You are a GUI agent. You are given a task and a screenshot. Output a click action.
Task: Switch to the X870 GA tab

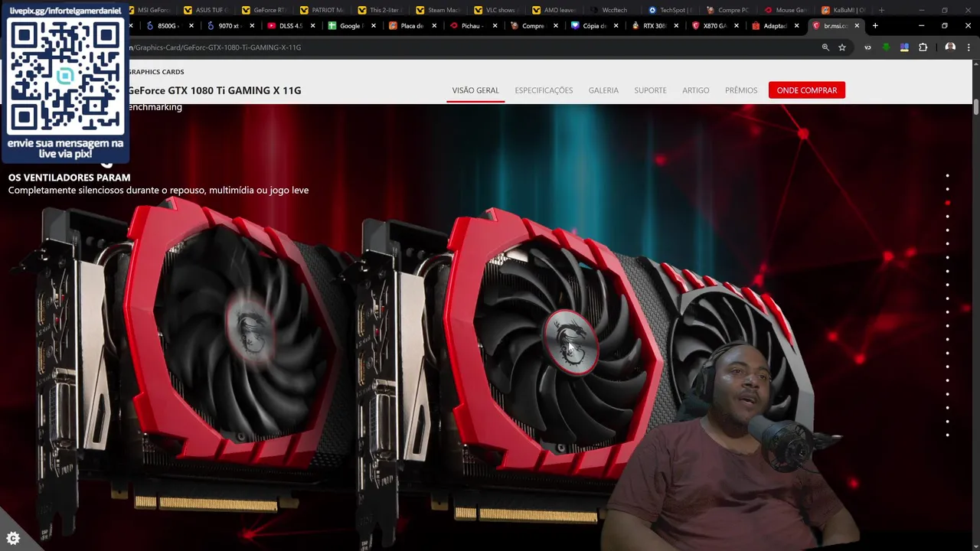point(714,25)
